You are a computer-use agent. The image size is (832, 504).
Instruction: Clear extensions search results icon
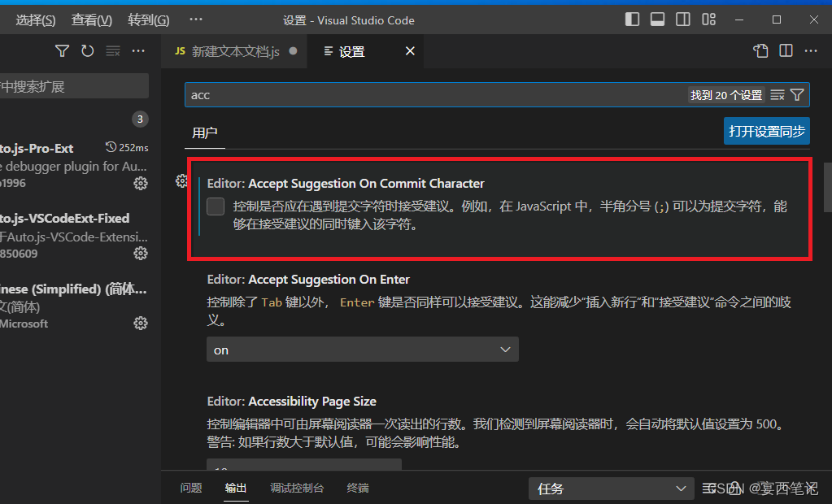(x=113, y=51)
